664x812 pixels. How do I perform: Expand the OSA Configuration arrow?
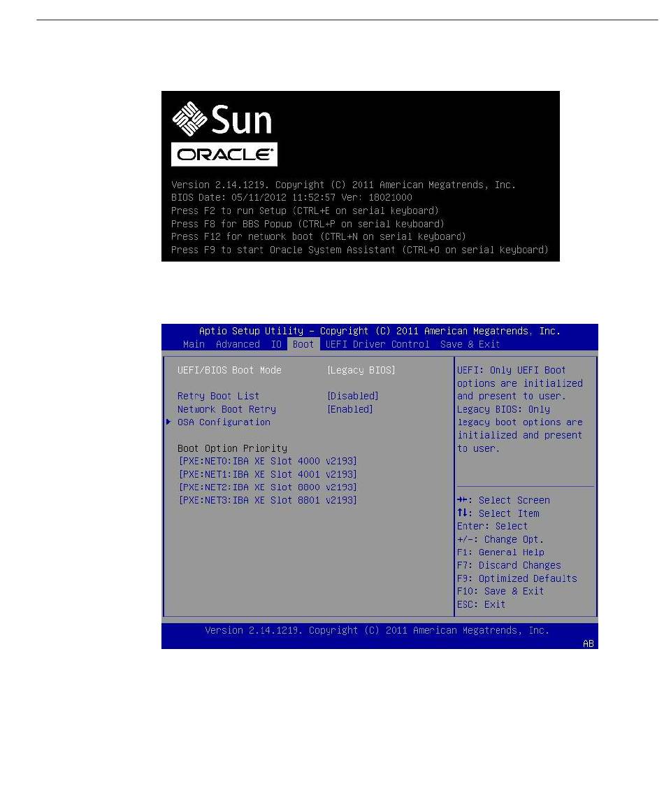point(168,422)
